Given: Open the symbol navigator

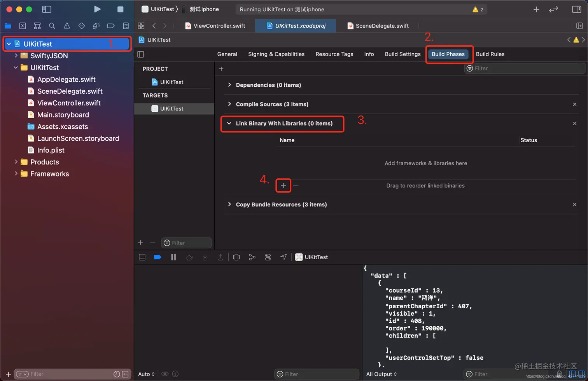Looking at the screenshot, I should click(37, 26).
